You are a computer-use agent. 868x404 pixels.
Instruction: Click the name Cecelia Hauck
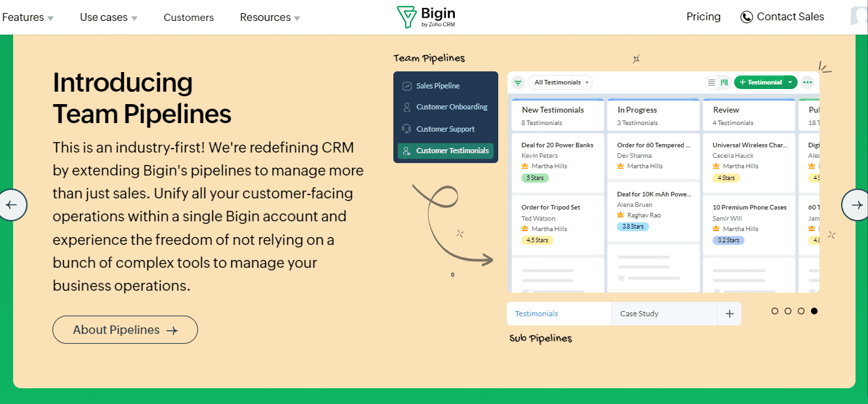point(733,156)
